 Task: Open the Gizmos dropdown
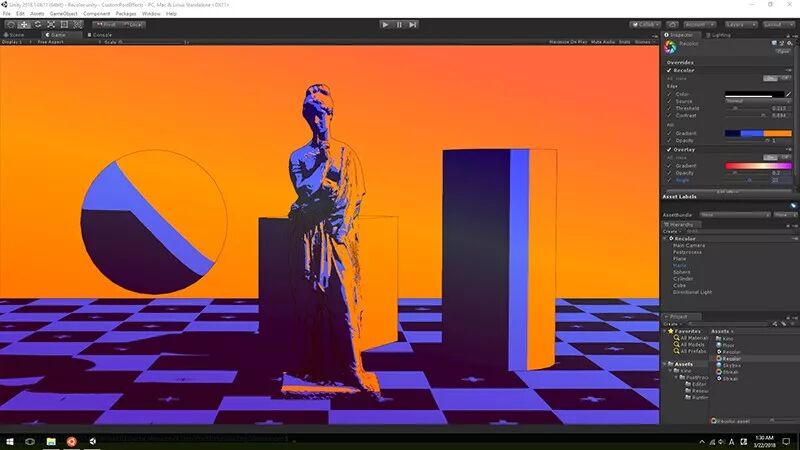tap(644, 42)
